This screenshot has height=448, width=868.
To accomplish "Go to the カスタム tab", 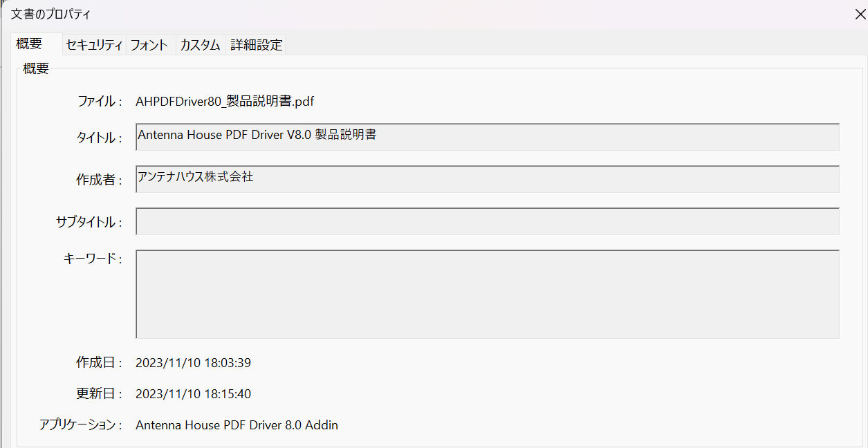I will coord(200,46).
